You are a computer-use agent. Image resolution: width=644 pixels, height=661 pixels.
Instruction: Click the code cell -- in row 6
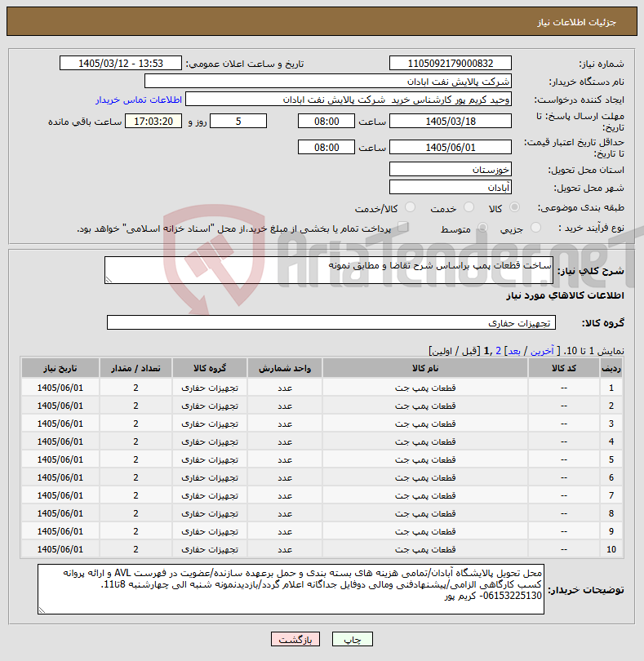point(564,477)
